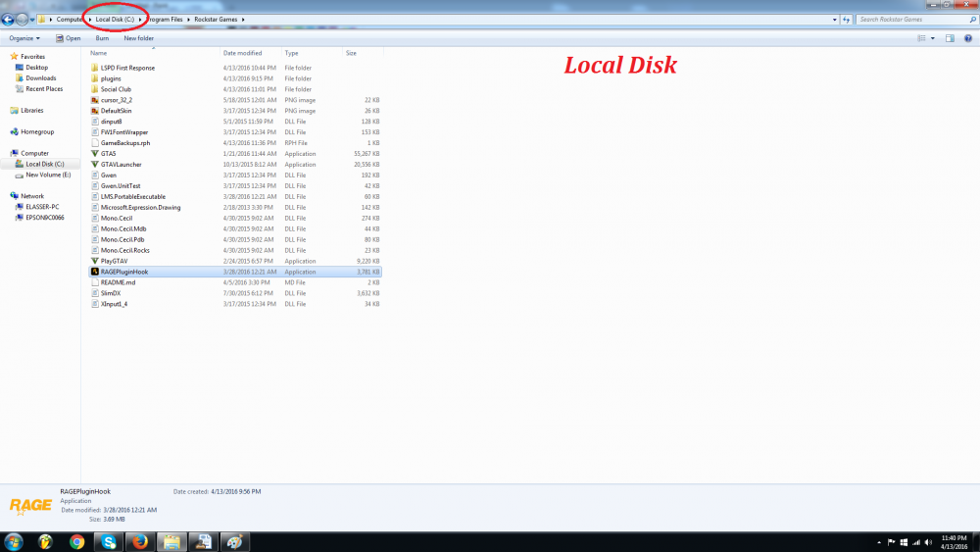Click the Back navigation arrow button

(8, 20)
